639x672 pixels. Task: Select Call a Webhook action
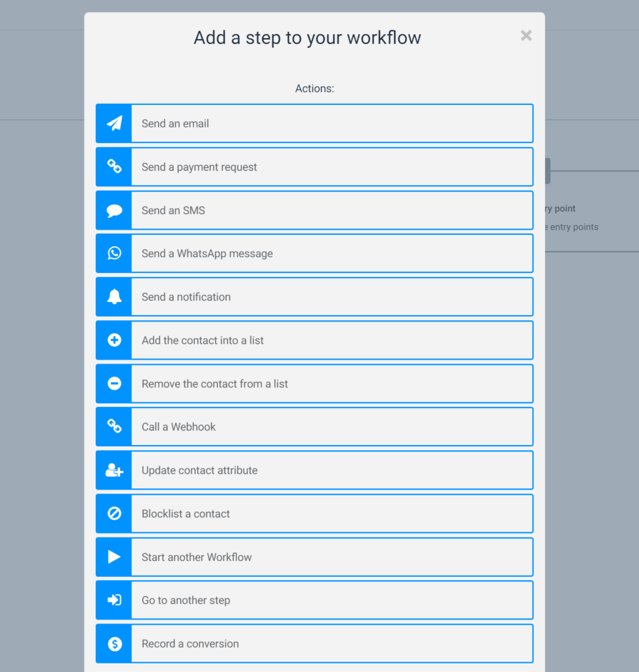[x=178, y=427]
